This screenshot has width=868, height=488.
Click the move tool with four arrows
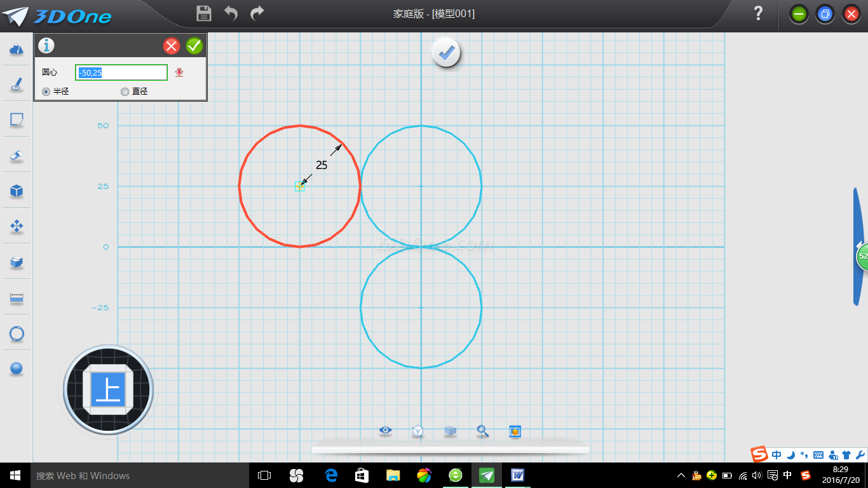(17, 226)
